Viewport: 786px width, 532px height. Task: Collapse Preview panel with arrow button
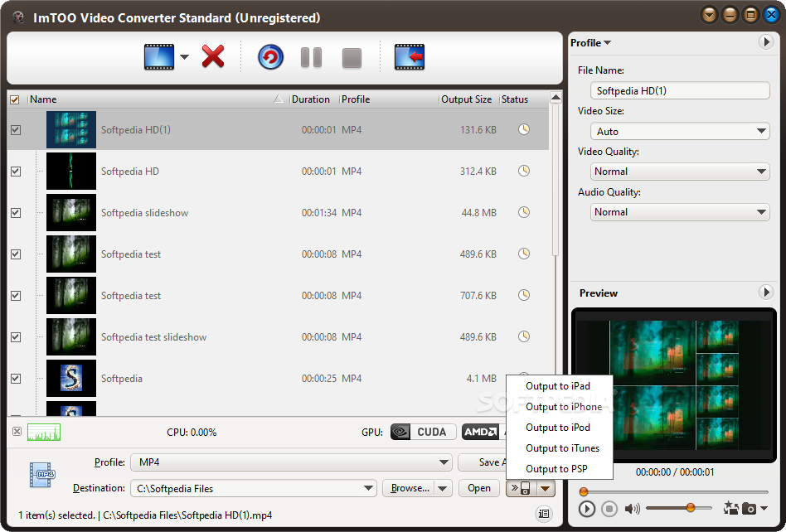765,292
